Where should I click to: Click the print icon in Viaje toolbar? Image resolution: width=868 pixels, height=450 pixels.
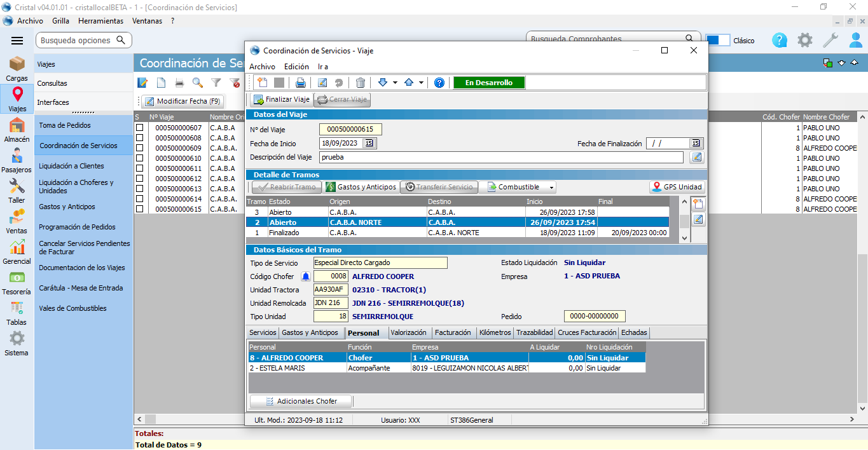[301, 83]
